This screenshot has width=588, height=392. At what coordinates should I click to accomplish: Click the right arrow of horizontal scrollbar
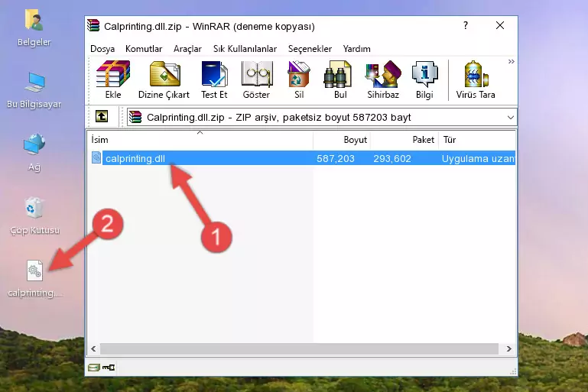tap(509, 349)
